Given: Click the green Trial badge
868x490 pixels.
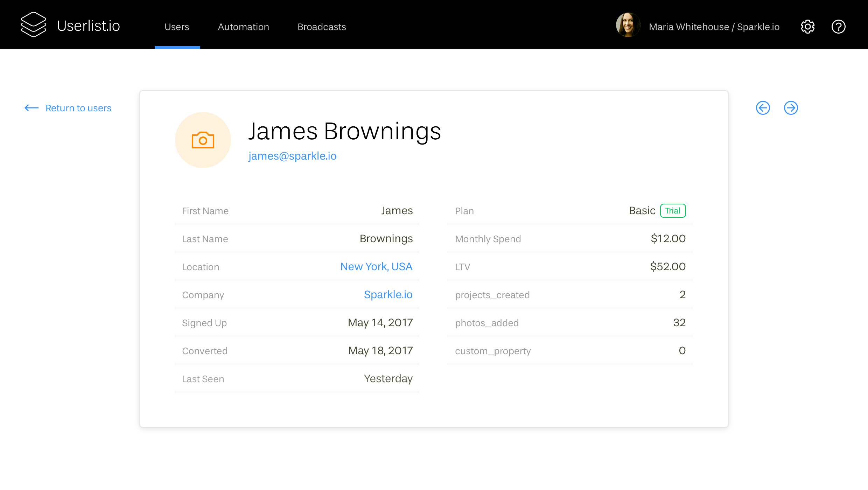Looking at the screenshot, I should point(673,211).
